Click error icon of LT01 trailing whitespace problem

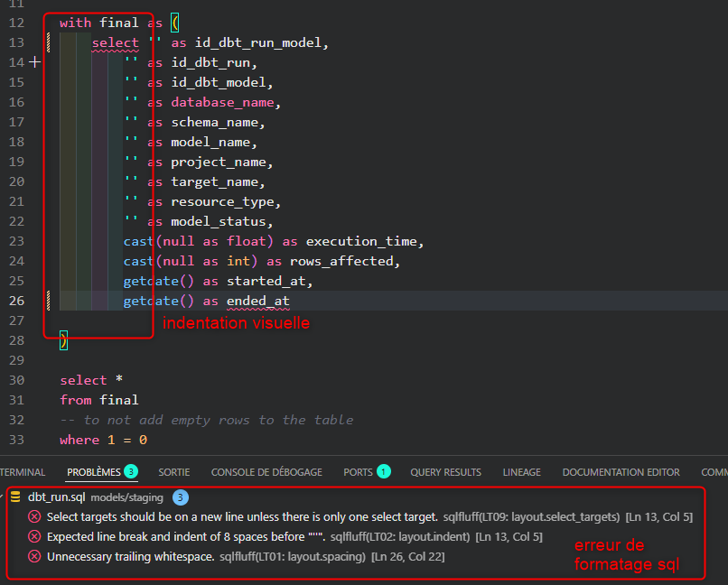tap(34, 556)
